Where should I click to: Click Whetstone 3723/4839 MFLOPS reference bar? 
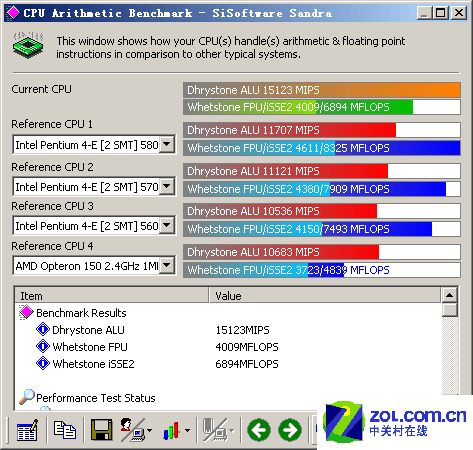[x=322, y=270]
